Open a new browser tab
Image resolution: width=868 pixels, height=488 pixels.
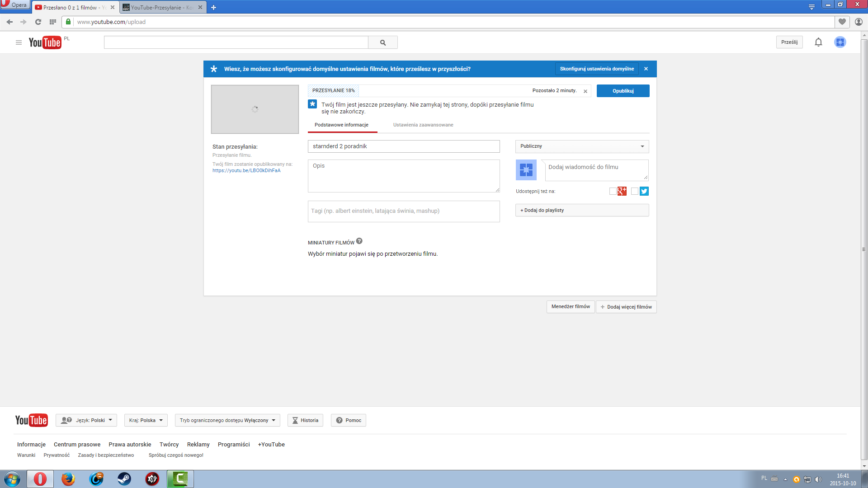(213, 7)
